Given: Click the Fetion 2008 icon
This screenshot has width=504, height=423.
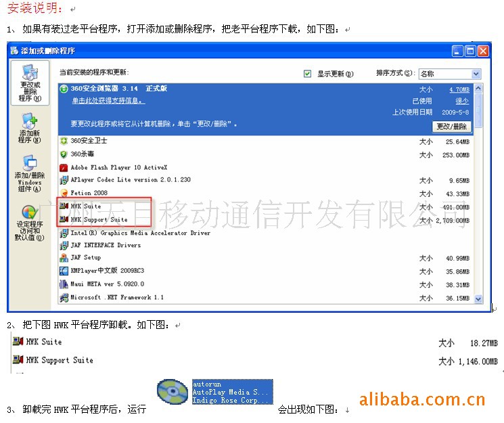Looking at the screenshot, I should point(64,193).
